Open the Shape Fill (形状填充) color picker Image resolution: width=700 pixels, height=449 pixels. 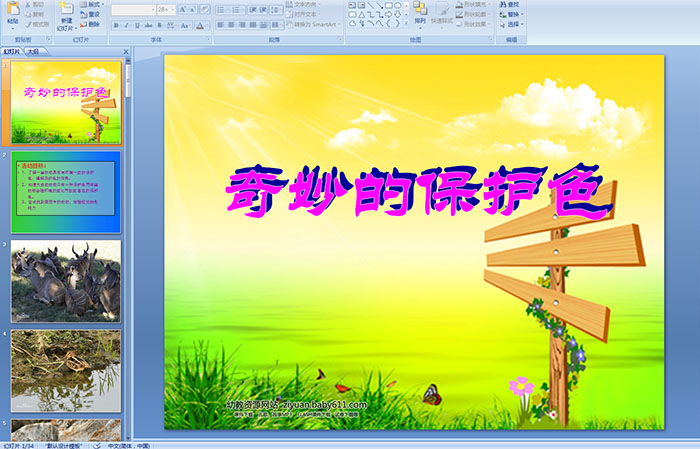click(476, 4)
